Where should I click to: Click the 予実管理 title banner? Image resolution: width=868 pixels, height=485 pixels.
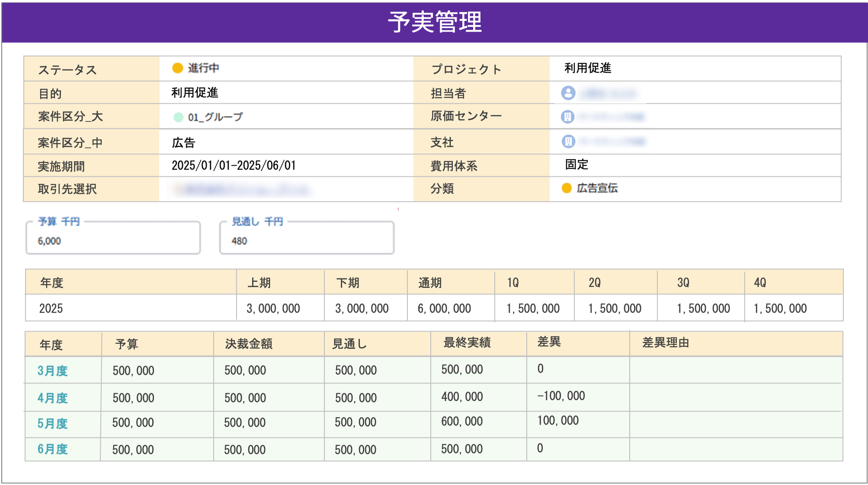(x=434, y=22)
